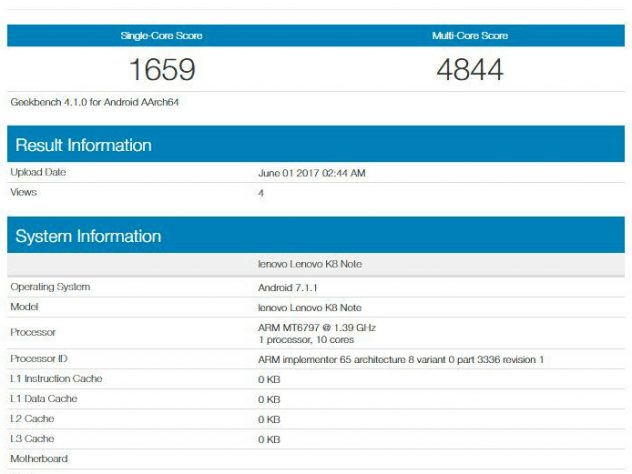Click the Model row label
This screenshot has height=474, width=632.
(x=25, y=307)
